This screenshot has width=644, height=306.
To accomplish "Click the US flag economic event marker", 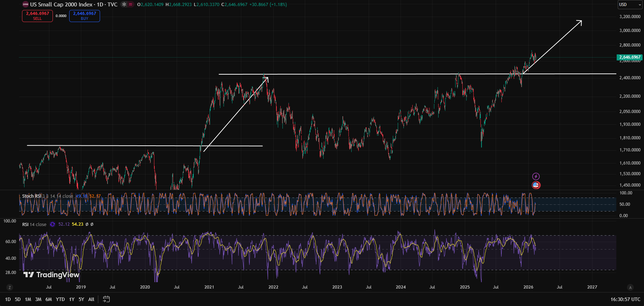I will [x=536, y=185].
